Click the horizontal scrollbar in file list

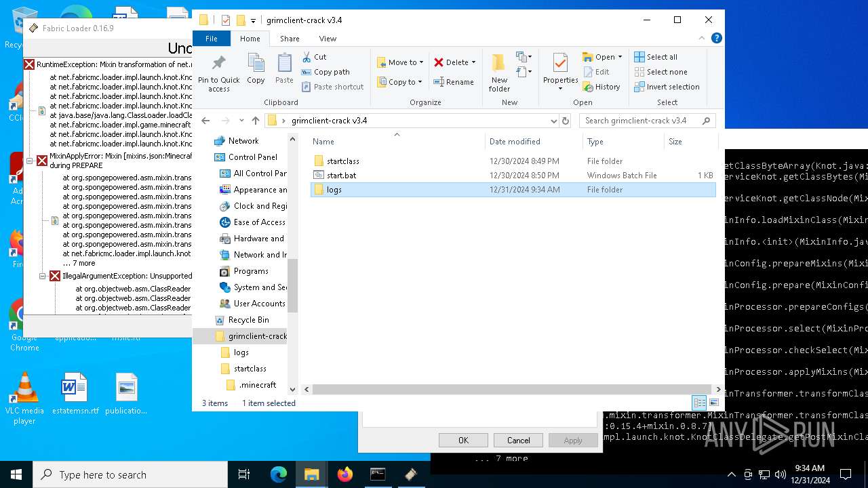(512, 389)
